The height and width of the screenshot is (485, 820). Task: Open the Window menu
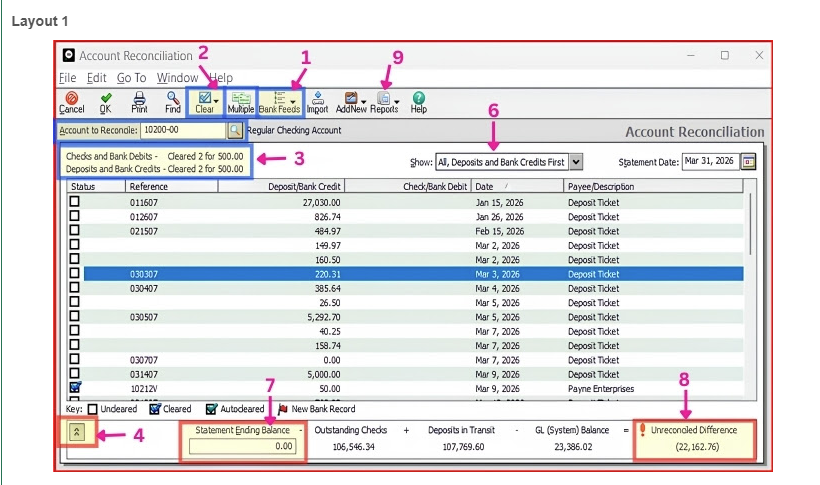[177, 78]
